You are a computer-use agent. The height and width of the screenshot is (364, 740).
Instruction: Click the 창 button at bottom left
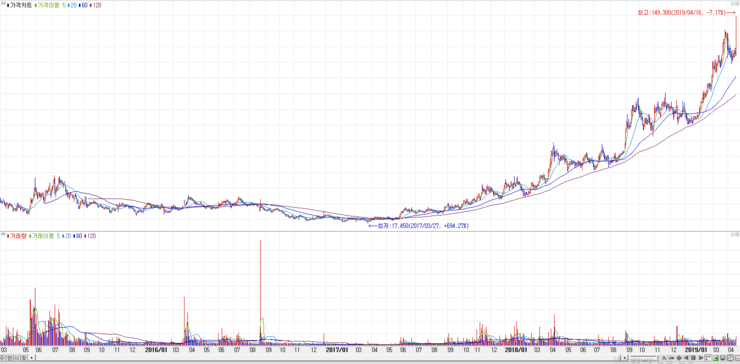(24, 358)
